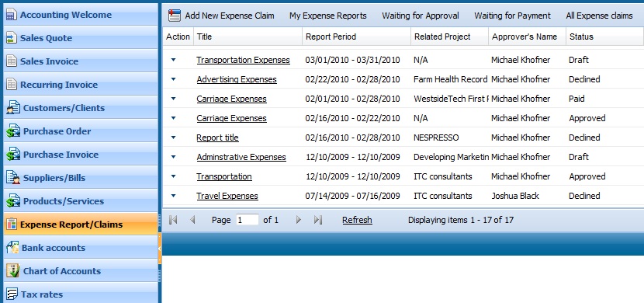Click the Refresh link
Viewport: 644px width, 303px height.
click(358, 220)
